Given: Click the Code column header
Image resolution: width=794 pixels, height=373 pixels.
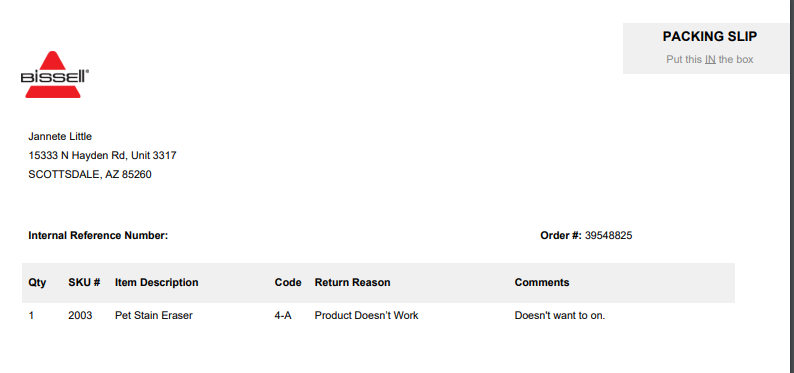Looking at the screenshot, I should pos(288,282).
